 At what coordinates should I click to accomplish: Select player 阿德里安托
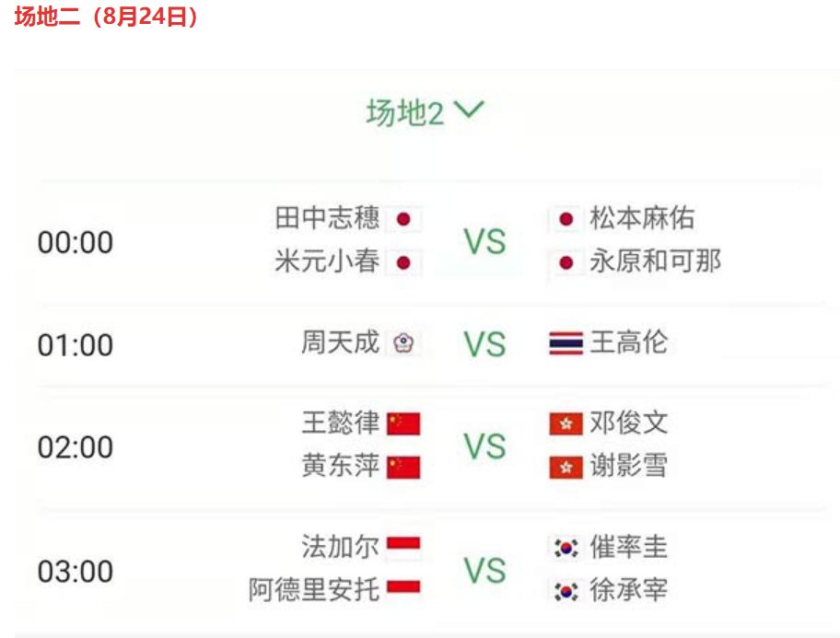tap(314, 590)
